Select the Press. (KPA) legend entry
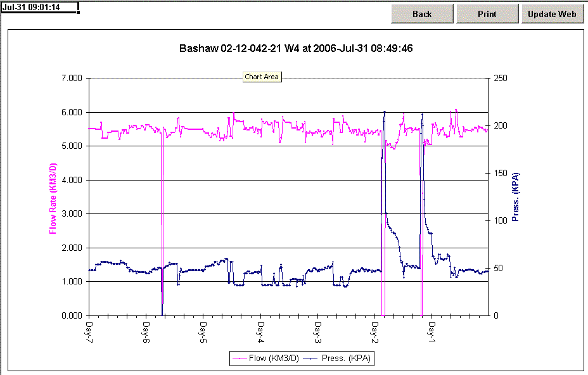 pos(346,359)
